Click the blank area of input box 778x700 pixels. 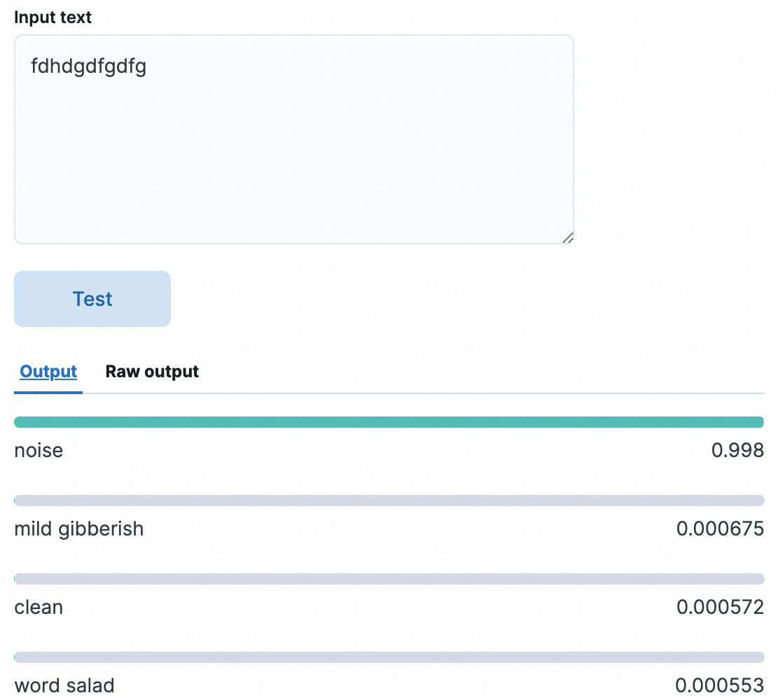click(294, 161)
